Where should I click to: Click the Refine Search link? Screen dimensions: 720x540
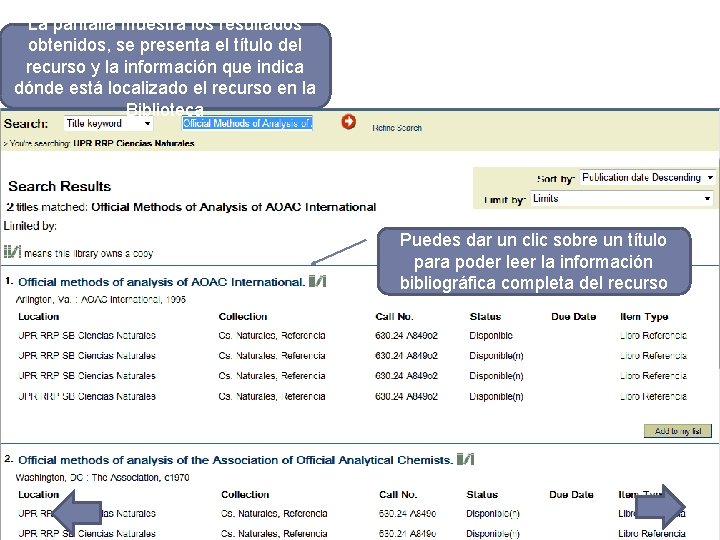click(397, 128)
